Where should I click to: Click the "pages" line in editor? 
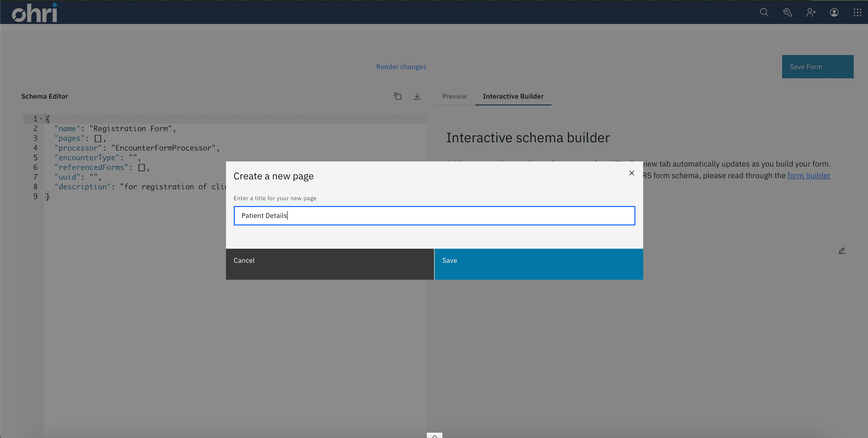(80, 138)
